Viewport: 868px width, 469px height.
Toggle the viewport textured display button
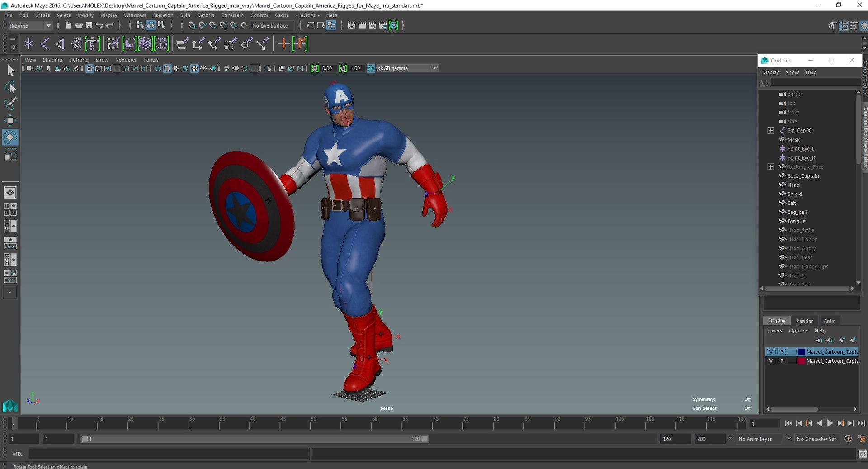pos(194,68)
